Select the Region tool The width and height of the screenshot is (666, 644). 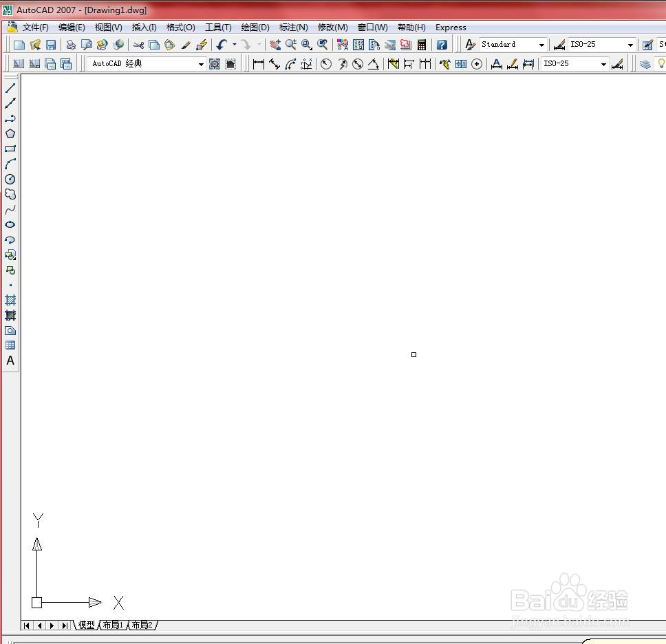(x=10, y=330)
